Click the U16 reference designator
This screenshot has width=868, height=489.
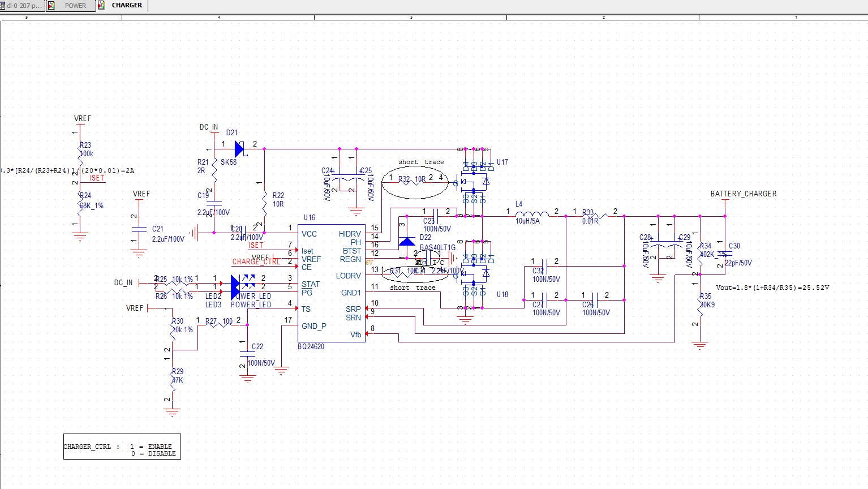coord(310,217)
